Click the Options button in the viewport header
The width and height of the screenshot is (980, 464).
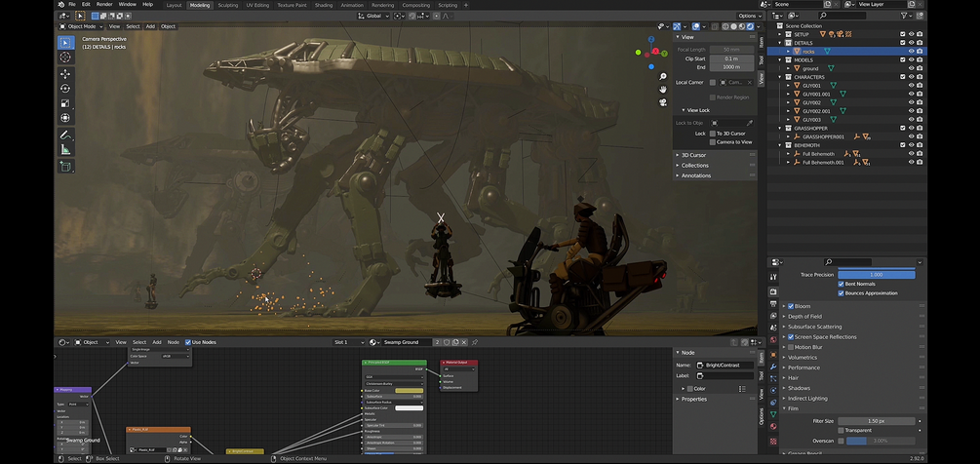tap(749, 16)
